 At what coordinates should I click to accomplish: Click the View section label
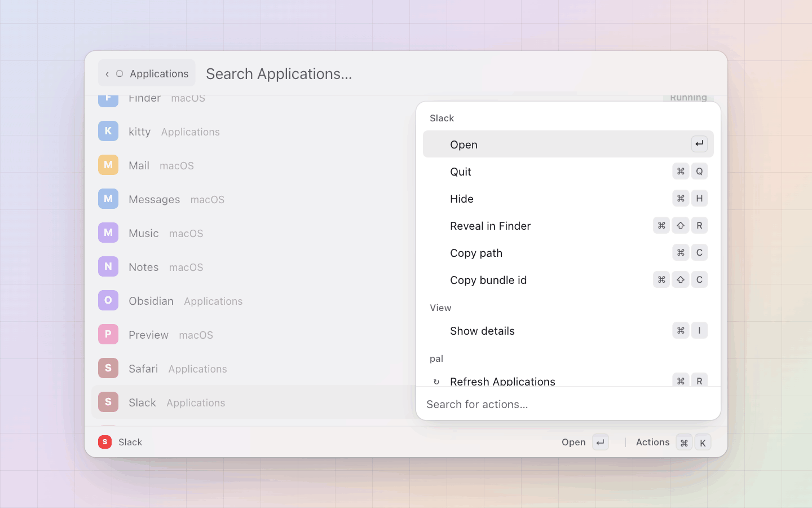[x=440, y=308]
